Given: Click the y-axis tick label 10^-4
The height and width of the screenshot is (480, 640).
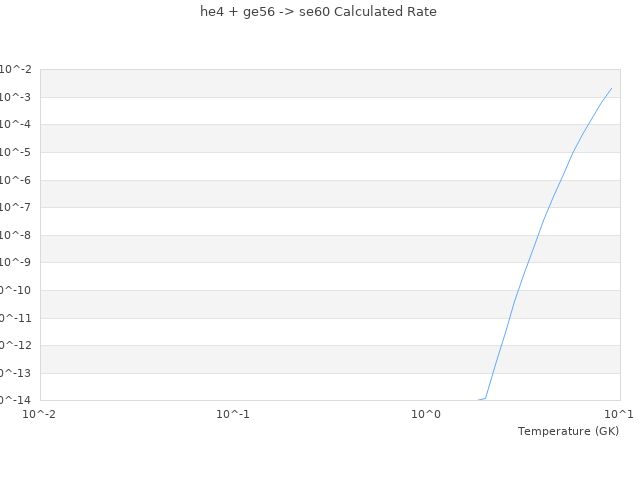Looking at the screenshot, I should (x=16, y=124).
